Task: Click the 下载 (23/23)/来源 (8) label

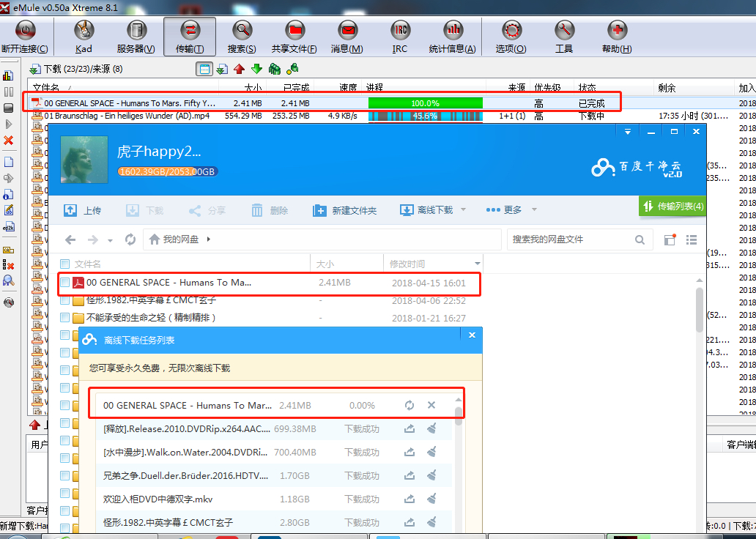Action: (83, 69)
